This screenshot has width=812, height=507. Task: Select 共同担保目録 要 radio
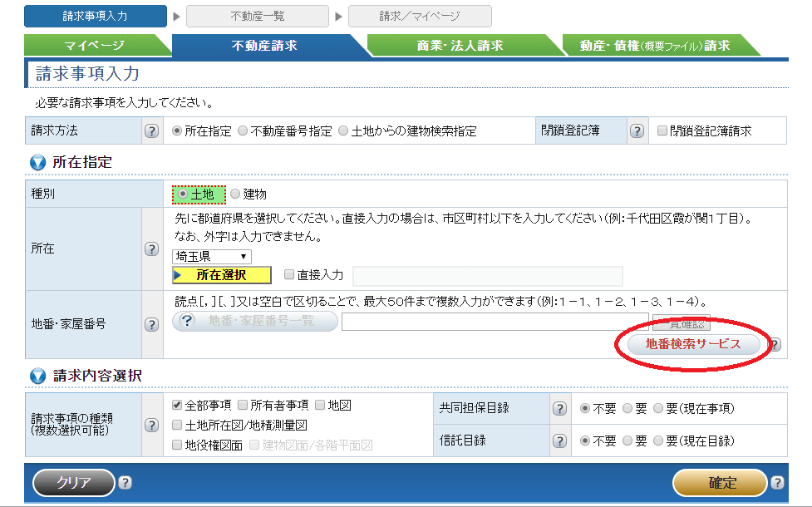[x=627, y=409]
